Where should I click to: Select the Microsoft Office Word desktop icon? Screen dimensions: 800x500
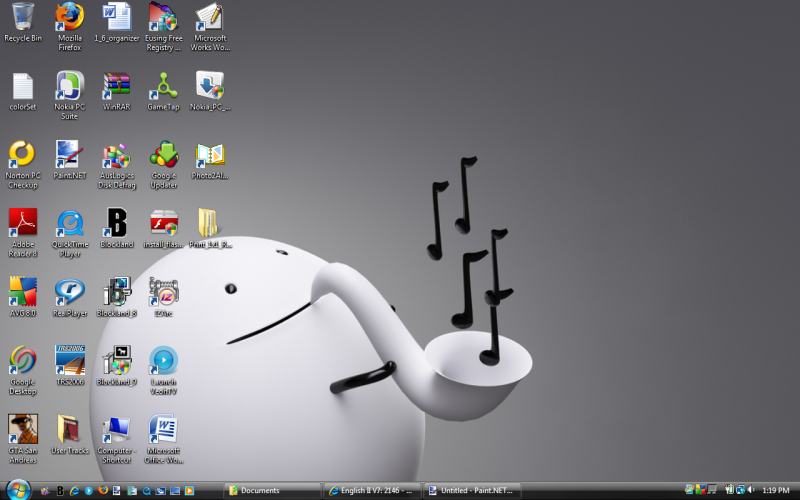point(163,439)
